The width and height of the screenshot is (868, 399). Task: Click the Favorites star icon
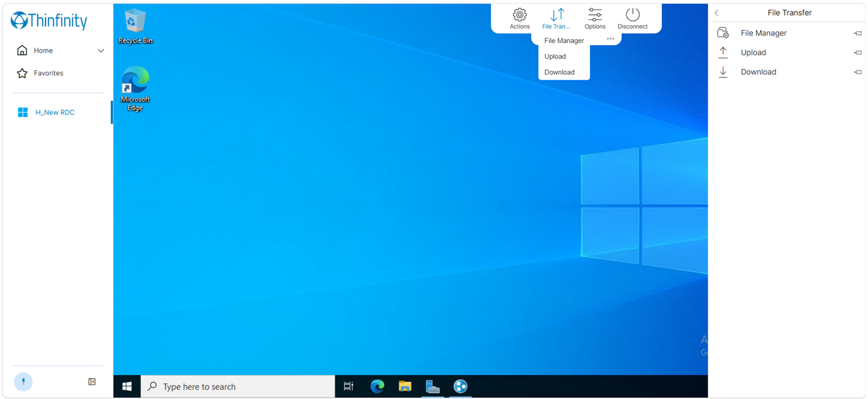click(22, 73)
